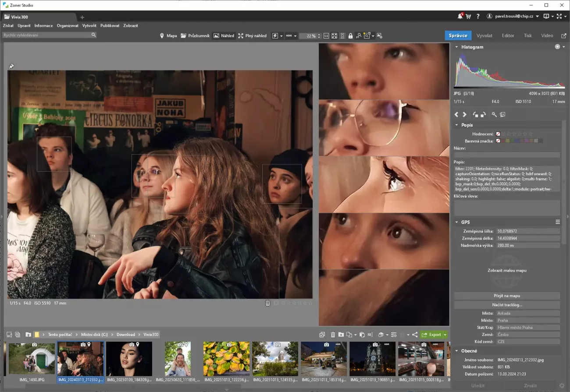Toggle the 1:1 zoom view

click(326, 35)
